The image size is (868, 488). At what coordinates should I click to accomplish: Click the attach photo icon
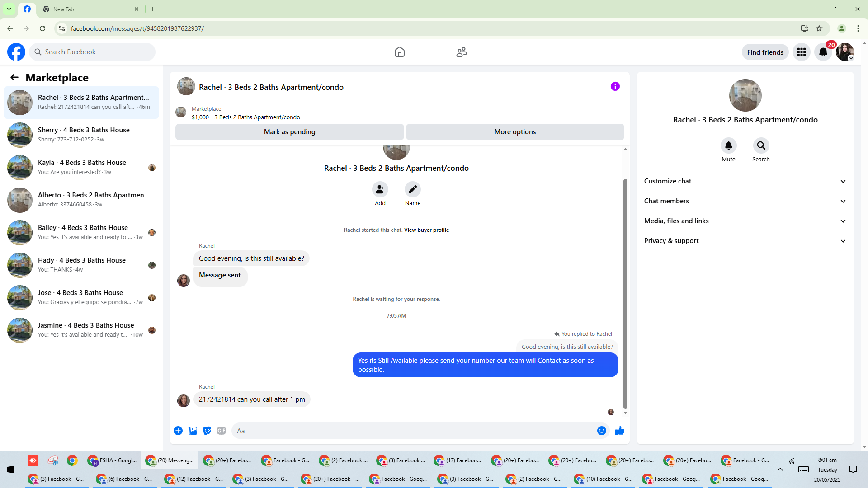[193, 431]
